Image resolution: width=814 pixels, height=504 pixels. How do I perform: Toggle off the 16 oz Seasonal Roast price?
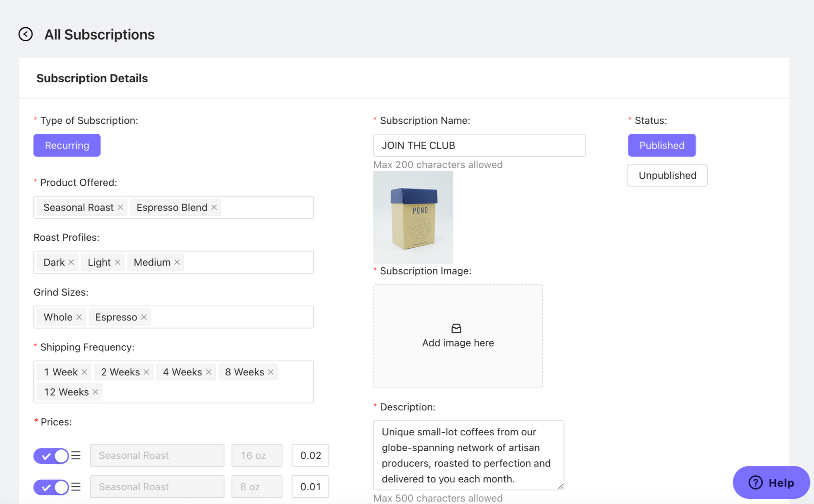51,456
